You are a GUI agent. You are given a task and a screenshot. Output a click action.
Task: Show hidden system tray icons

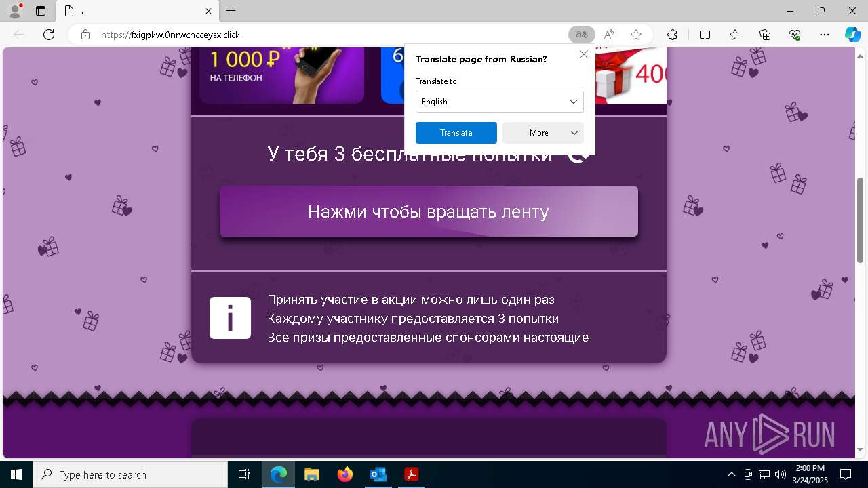point(731,474)
